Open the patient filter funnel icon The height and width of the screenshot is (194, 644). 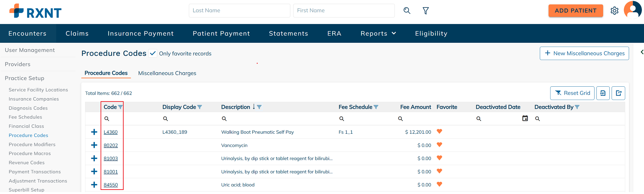(x=426, y=11)
